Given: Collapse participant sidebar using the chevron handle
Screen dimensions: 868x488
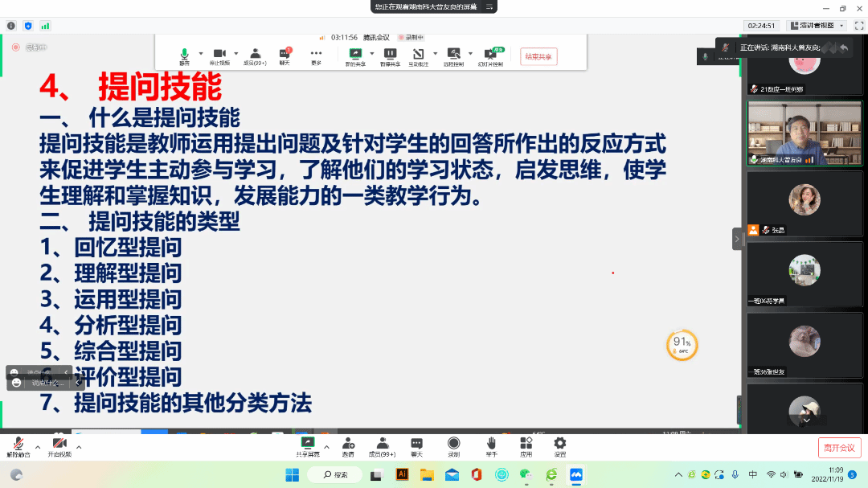Looking at the screenshot, I should [x=736, y=239].
